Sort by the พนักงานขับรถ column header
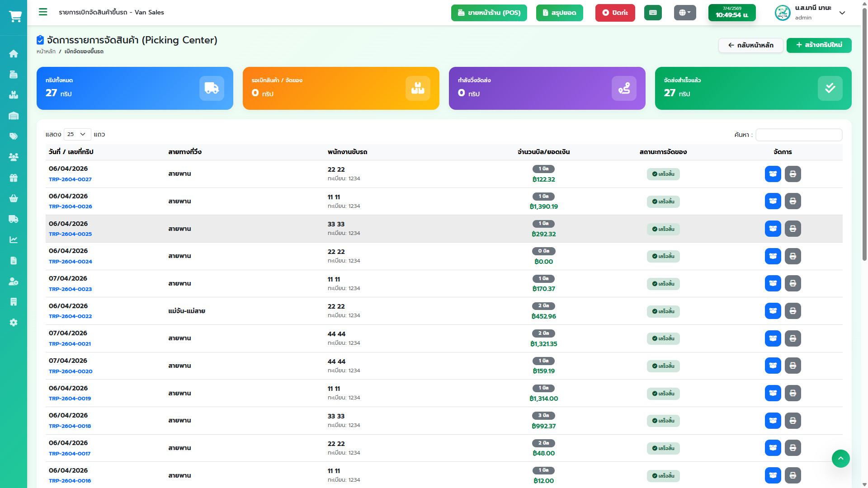 347,152
